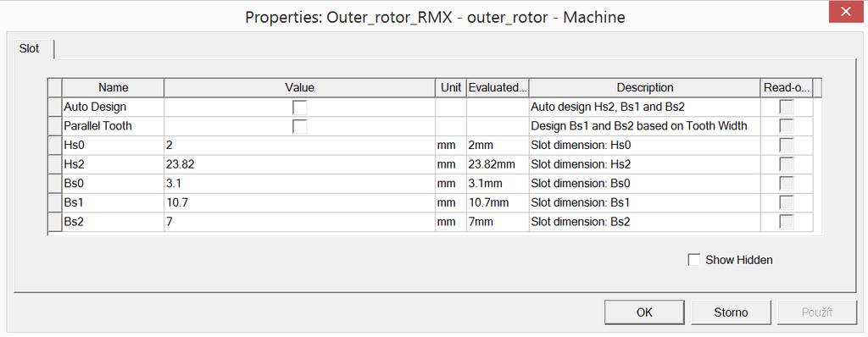Click the mm unit cell for Hs0
The width and height of the screenshot is (868, 337).
pyautogui.click(x=451, y=146)
